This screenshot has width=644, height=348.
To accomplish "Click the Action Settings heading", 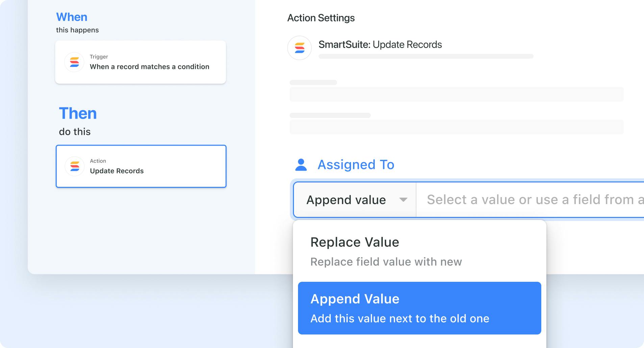I will (x=321, y=18).
